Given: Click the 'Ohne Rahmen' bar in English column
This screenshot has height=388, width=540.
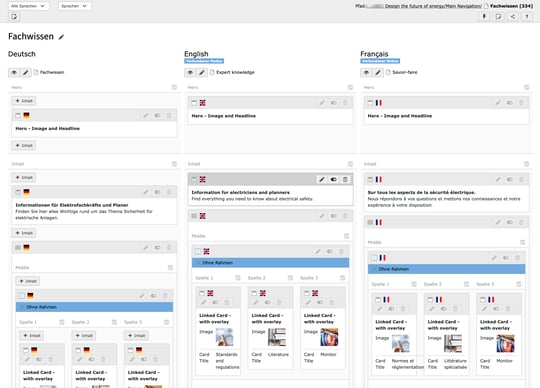Looking at the screenshot, I should click(270, 263).
